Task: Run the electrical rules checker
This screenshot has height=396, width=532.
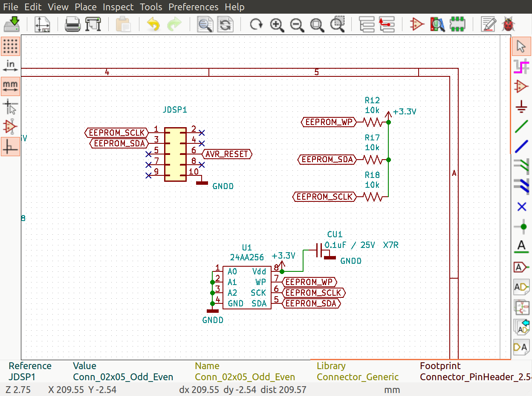Action: coord(509,24)
